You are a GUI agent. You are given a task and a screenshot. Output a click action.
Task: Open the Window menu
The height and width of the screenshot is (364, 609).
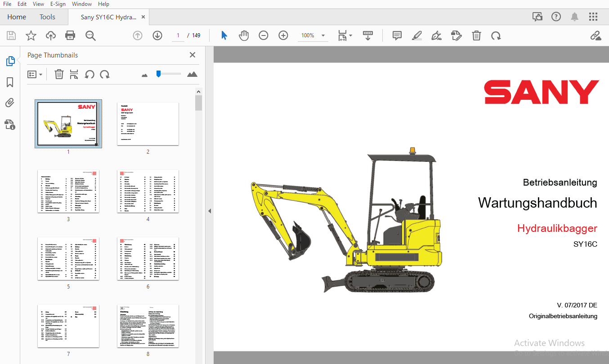tap(82, 4)
